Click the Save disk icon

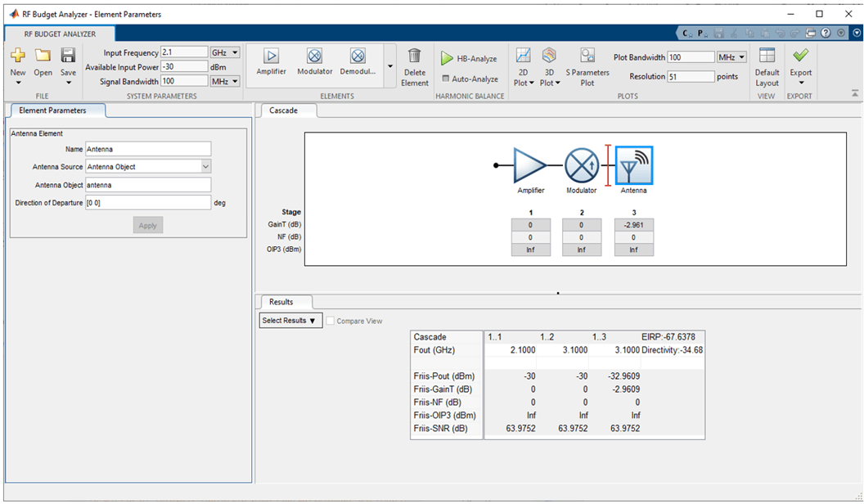pyautogui.click(x=69, y=56)
